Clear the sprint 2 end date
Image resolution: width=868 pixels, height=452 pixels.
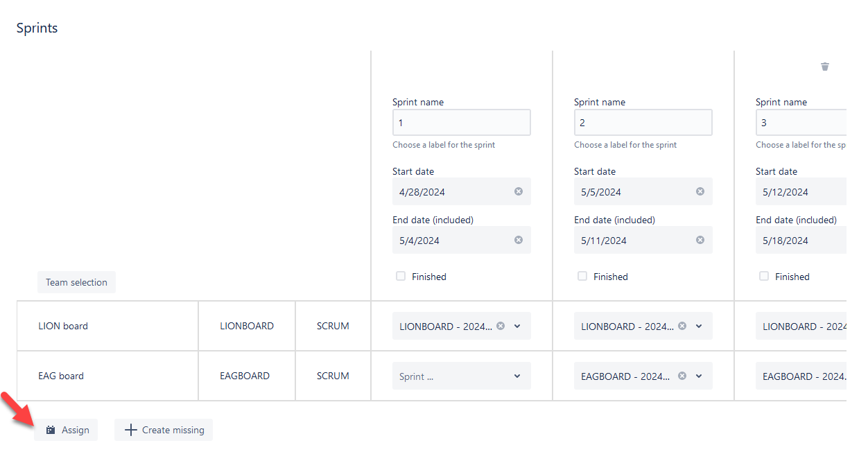click(700, 240)
